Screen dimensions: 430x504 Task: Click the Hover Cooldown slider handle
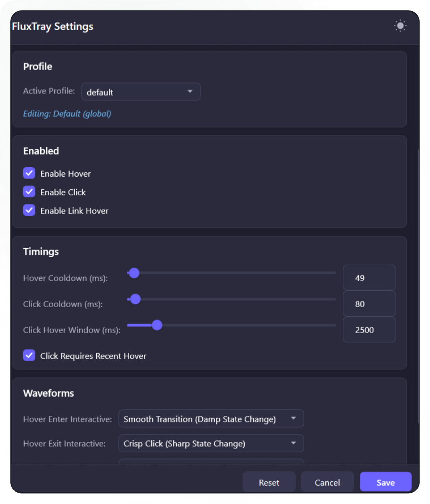point(134,273)
